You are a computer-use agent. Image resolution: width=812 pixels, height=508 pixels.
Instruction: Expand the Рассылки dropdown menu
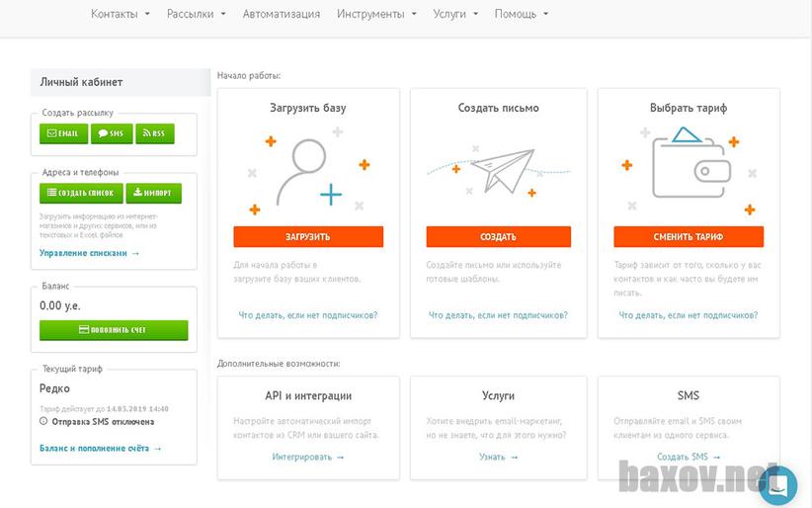tap(197, 14)
